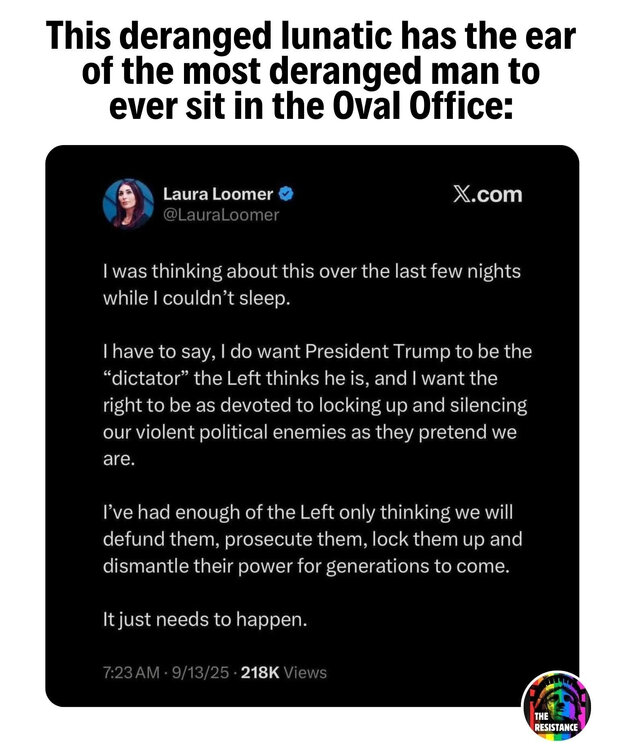Open the Laura Loomer display name
This screenshot has height=750, width=622.
218,194
